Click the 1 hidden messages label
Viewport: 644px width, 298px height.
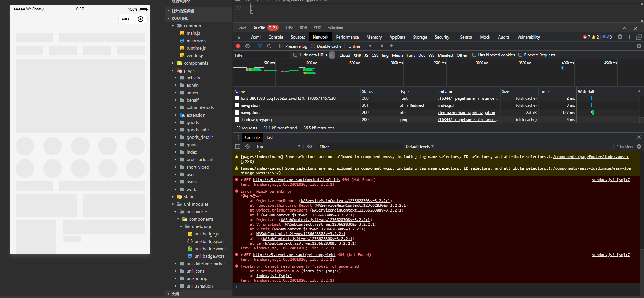(624, 147)
